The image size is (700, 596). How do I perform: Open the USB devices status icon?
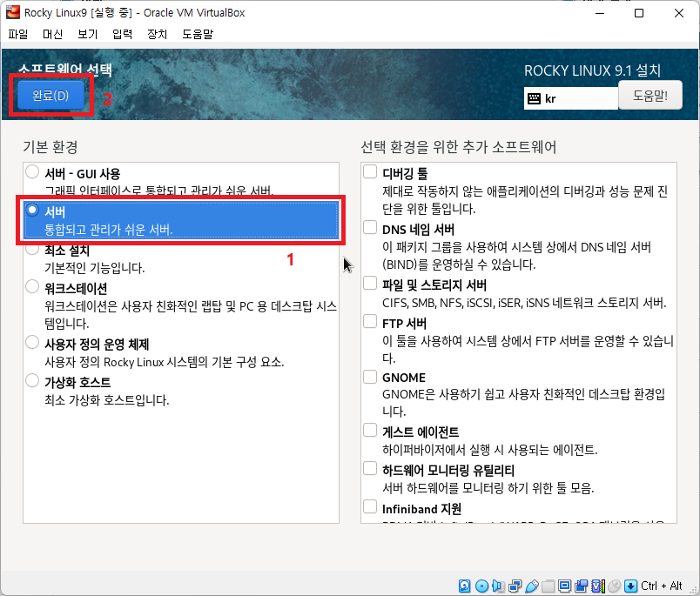coord(532,586)
